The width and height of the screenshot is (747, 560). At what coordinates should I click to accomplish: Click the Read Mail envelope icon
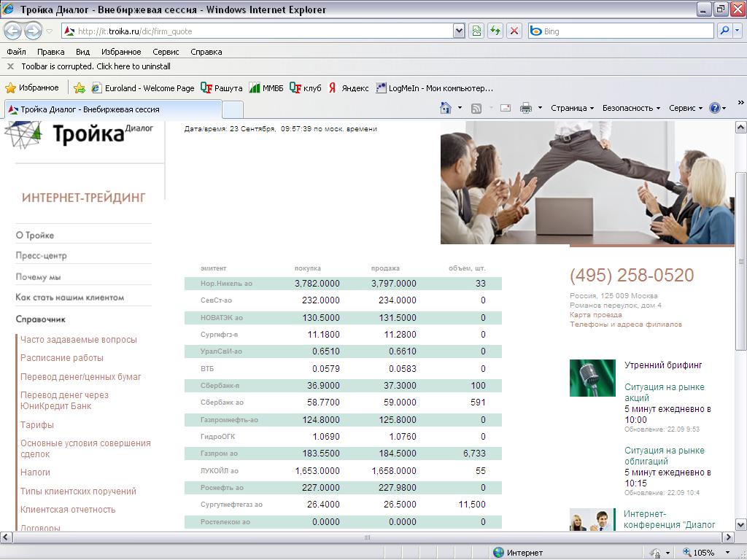(505, 108)
